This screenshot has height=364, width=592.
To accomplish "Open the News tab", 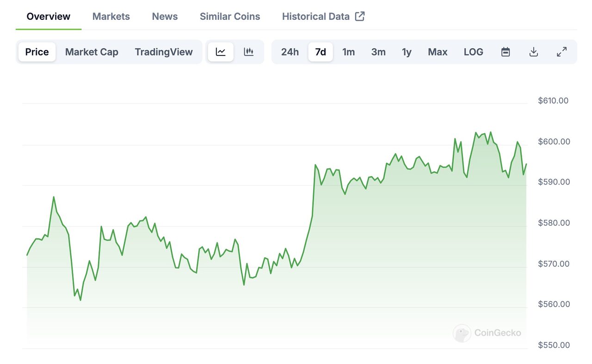I will pos(165,16).
